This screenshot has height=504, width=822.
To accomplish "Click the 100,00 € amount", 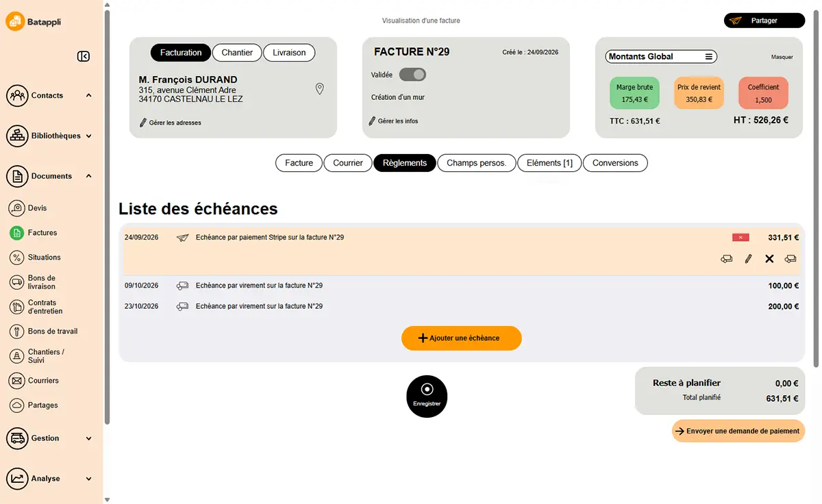I will tap(783, 286).
